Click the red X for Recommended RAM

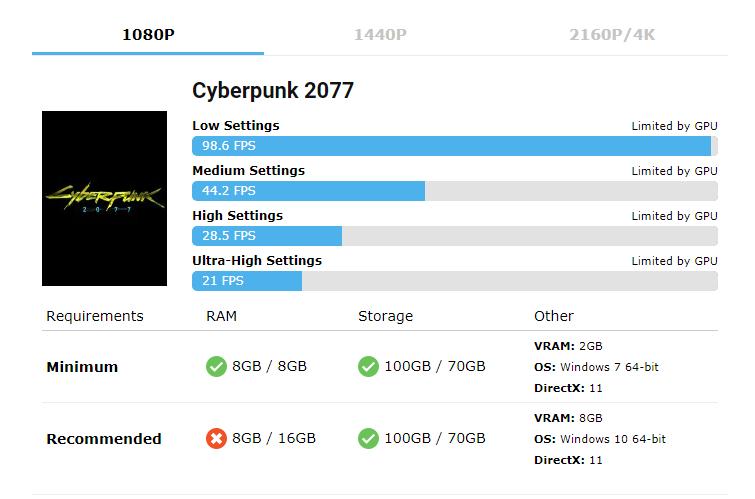(216, 438)
